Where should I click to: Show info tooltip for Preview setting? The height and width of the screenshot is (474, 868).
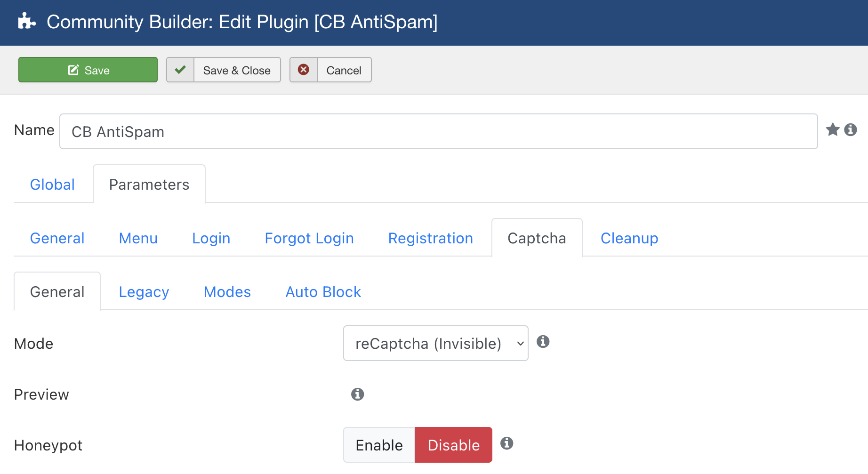[358, 394]
